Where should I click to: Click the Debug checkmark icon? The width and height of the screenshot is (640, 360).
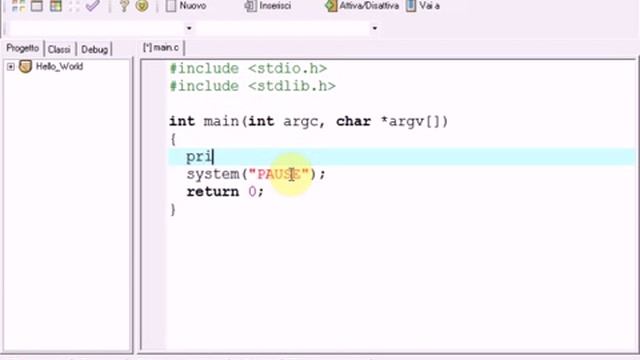click(x=93, y=6)
